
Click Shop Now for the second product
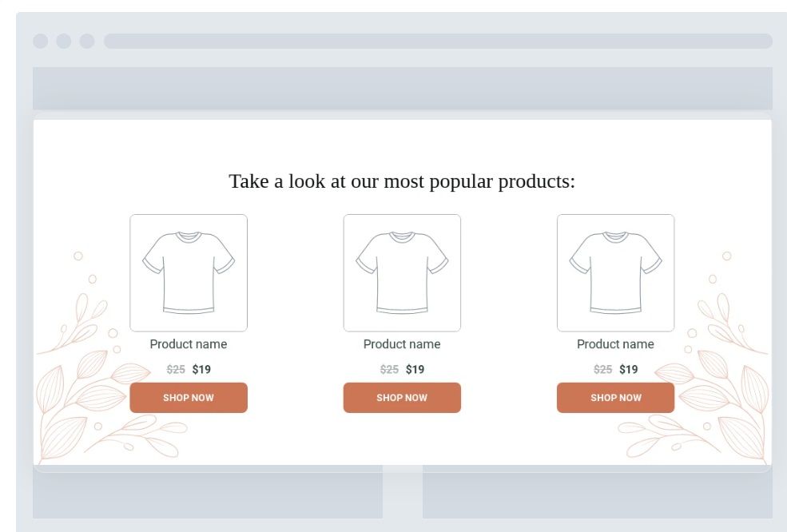[x=402, y=398]
